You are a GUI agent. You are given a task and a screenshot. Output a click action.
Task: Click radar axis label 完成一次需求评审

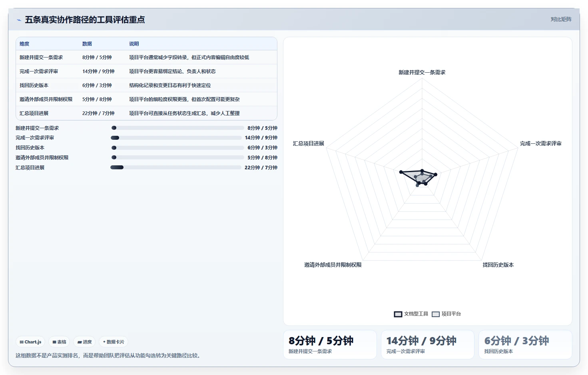point(540,143)
